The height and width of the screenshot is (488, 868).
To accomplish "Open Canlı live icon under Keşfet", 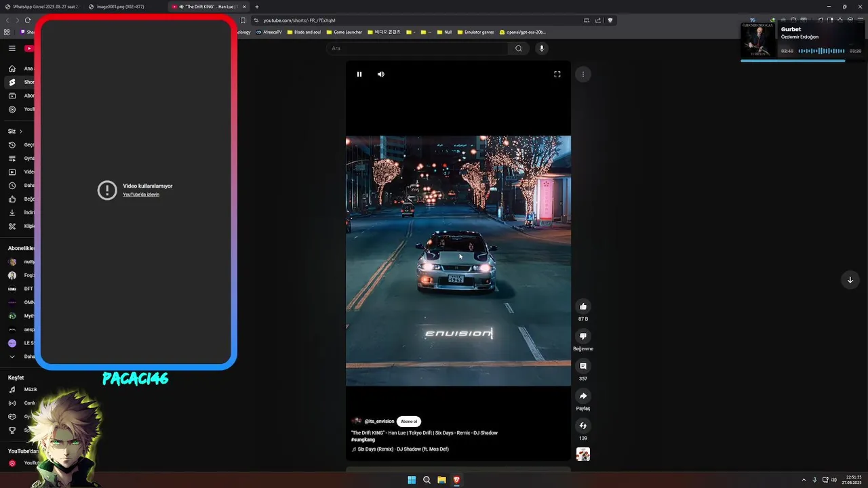I will point(12,403).
